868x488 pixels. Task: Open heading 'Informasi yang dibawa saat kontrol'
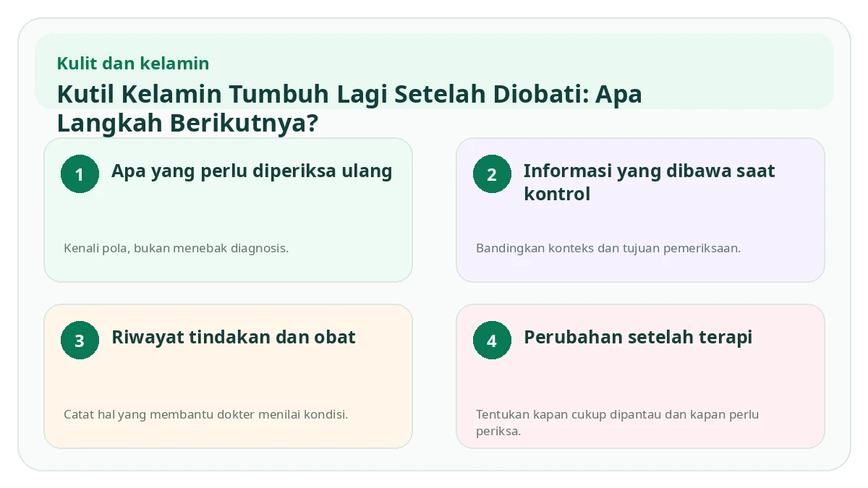click(x=649, y=182)
